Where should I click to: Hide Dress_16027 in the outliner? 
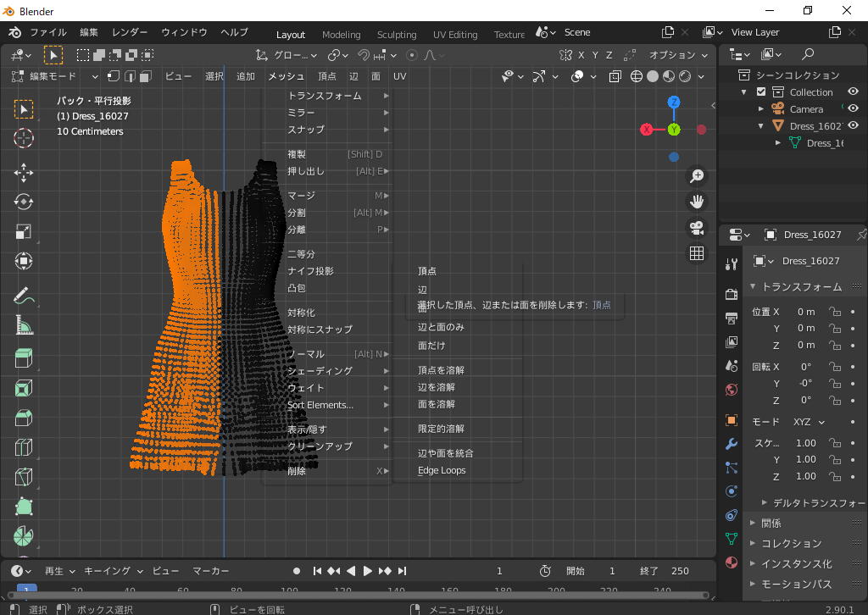(853, 125)
